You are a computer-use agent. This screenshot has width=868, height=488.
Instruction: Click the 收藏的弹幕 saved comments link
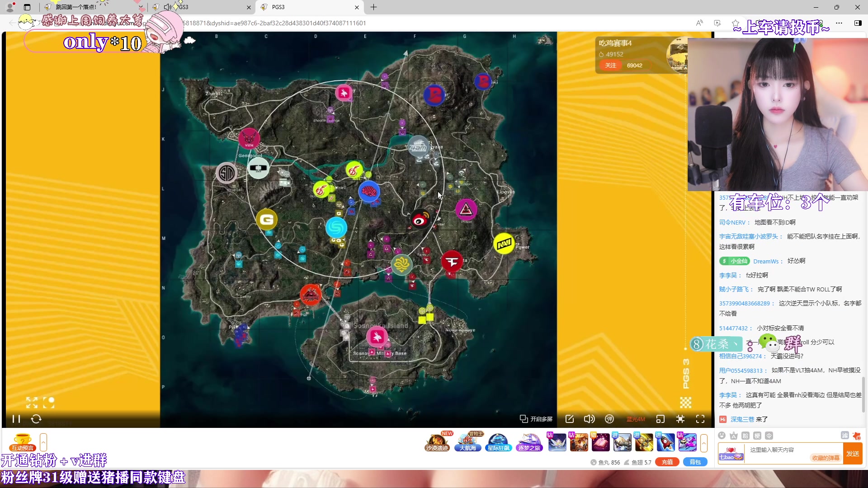[x=826, y=458]
